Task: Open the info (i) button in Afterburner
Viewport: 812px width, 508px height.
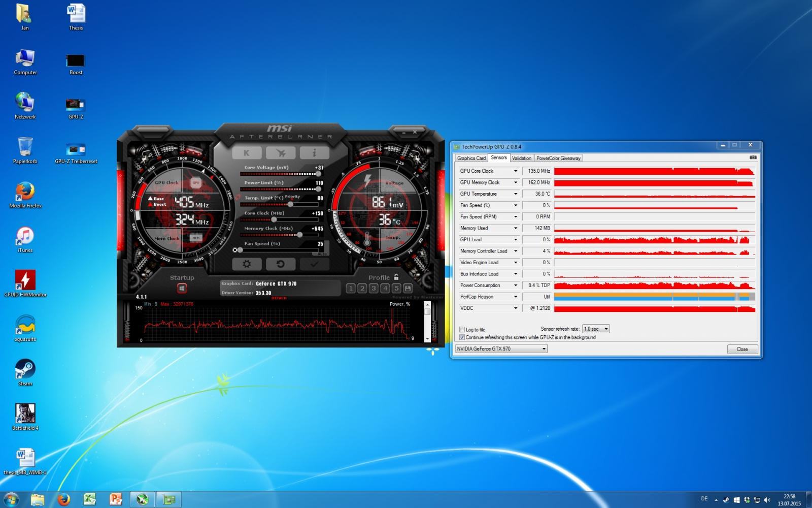Action: click(x=314, y=153)
